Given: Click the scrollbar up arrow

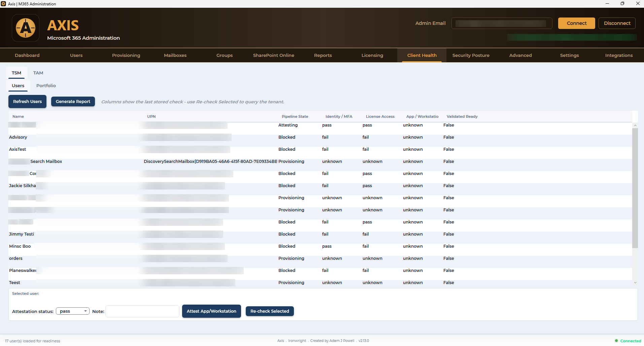Looking at the screenshot, I should pyautogui.click(x=635, y=125).
